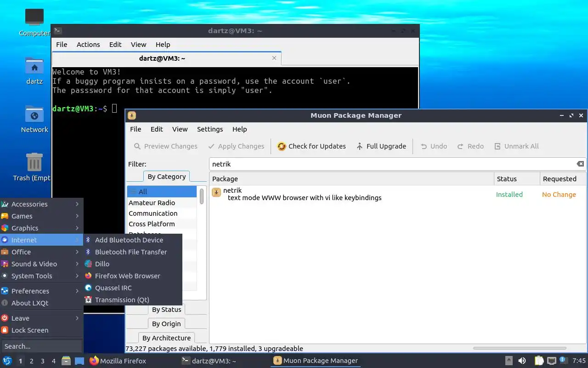
Task: Expand the Leave submenu
Action: pyautogui.click(x=41, y=318)
